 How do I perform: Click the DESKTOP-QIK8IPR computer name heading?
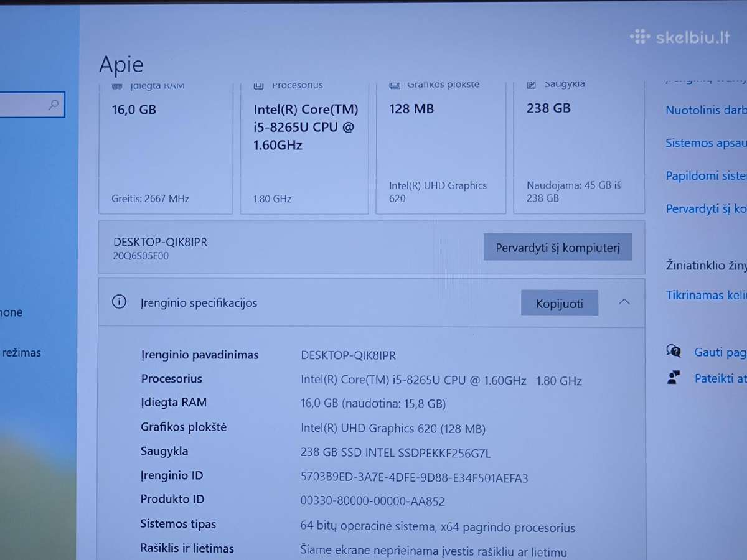pyautogui.click(x=160, y=243)
